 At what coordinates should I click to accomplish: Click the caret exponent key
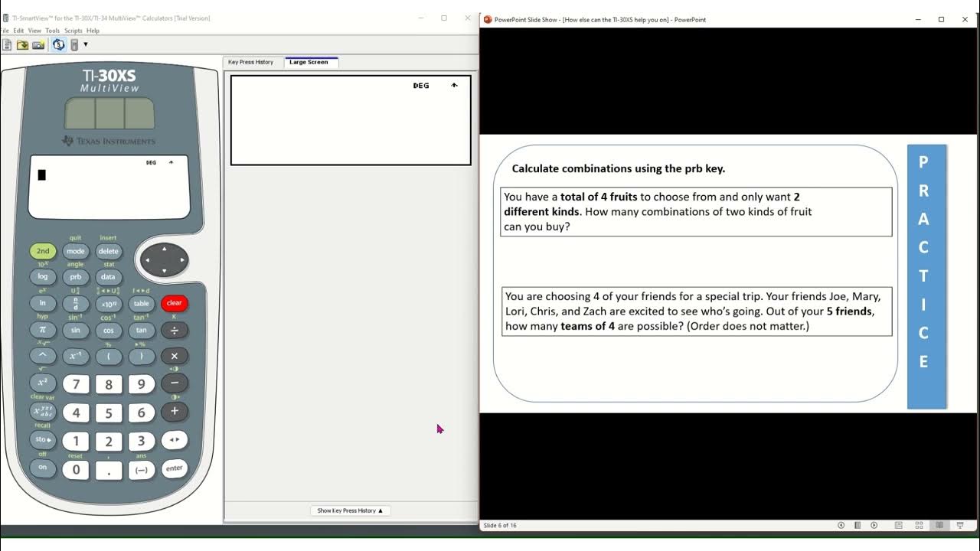coord(43,356)
